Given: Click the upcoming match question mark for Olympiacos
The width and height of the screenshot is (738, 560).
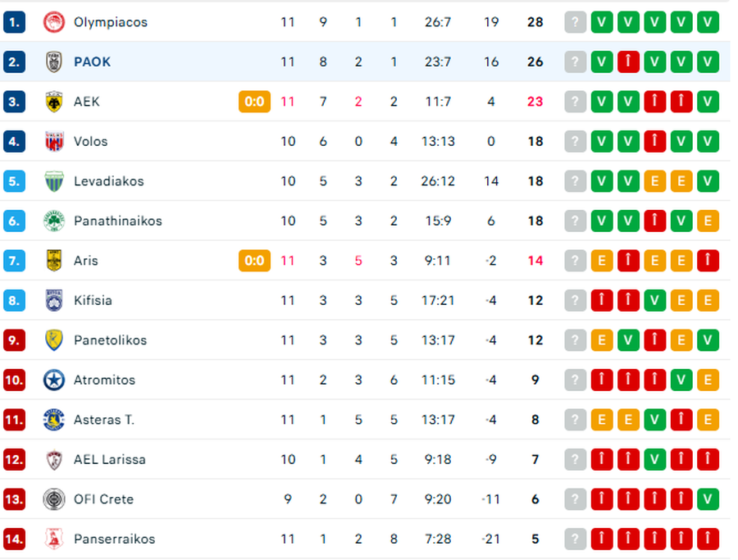Looking at the screenshot, I should 576,22.
